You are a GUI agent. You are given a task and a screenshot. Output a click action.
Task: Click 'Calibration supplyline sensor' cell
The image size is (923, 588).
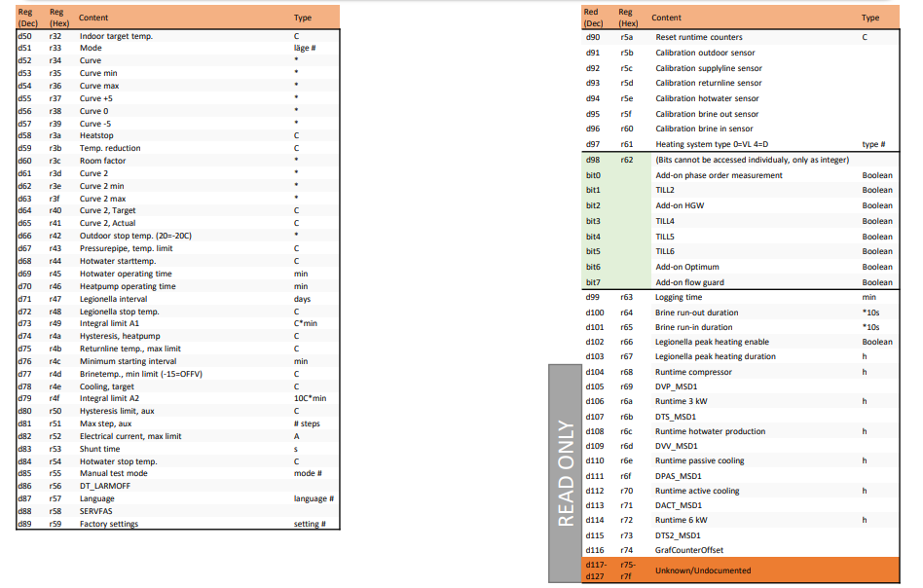(x=709, y=68)
